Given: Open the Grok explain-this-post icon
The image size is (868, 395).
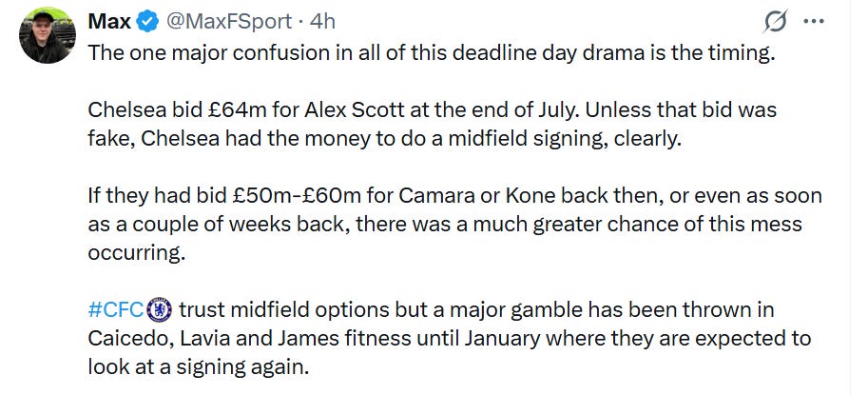Looking at the screenshot, I should tap(776, 22).
